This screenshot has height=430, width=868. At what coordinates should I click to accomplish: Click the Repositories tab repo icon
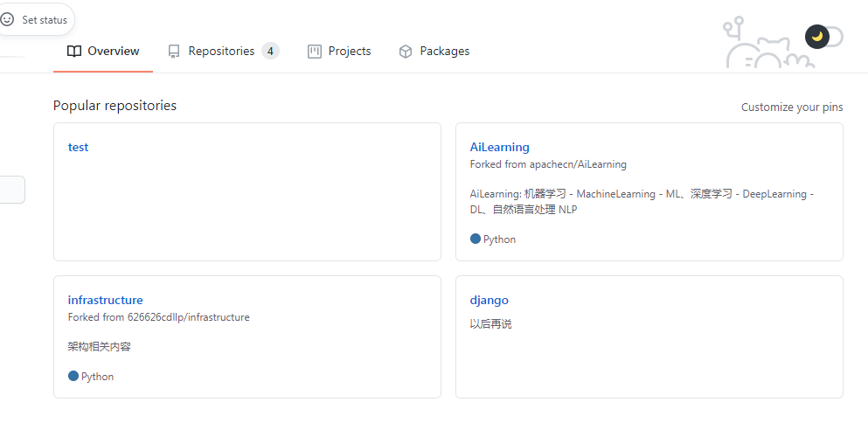coord(174,52)
